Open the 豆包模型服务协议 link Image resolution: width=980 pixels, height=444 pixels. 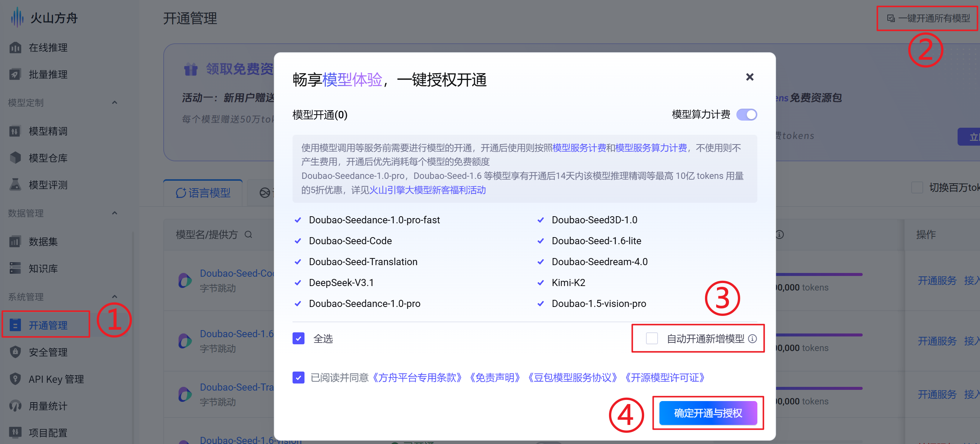coord(572,378)
